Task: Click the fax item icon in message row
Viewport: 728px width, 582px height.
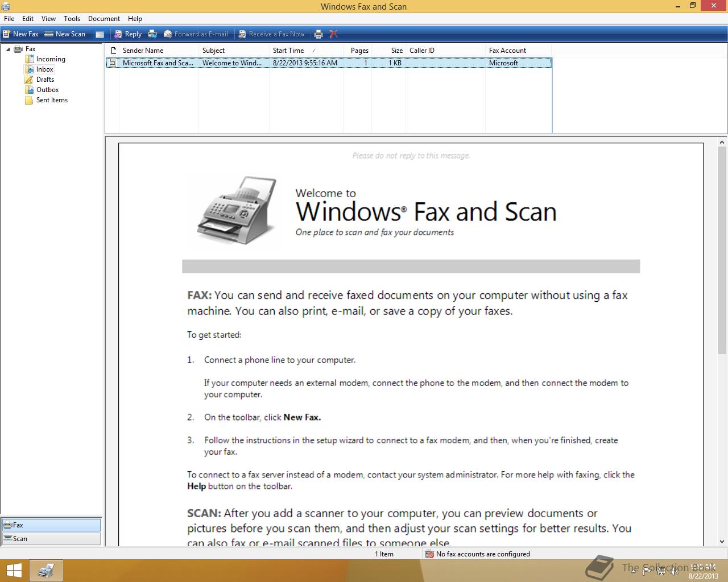Action: point(113,63)
